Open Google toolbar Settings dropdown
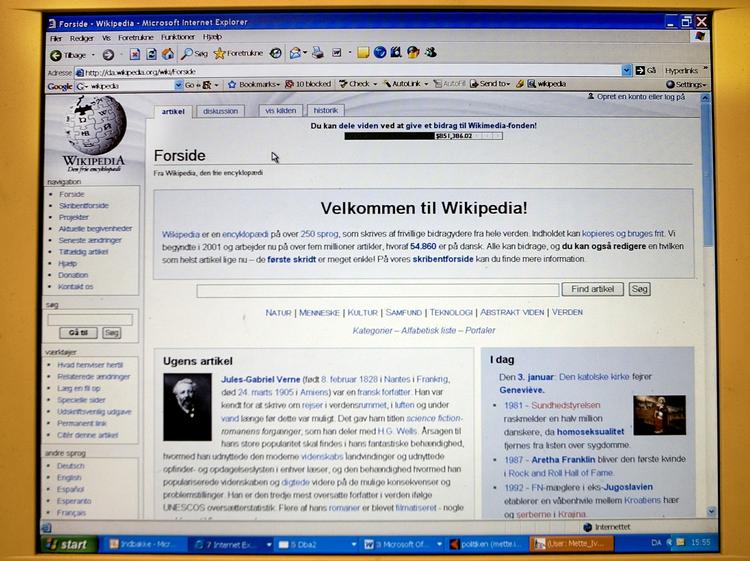The width and height of the screenshot is (750, 561). pyautogui.click(x=685, y=84)
